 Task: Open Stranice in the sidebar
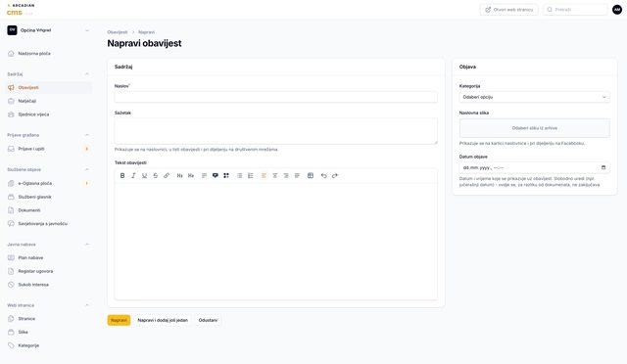pos(49,319)
